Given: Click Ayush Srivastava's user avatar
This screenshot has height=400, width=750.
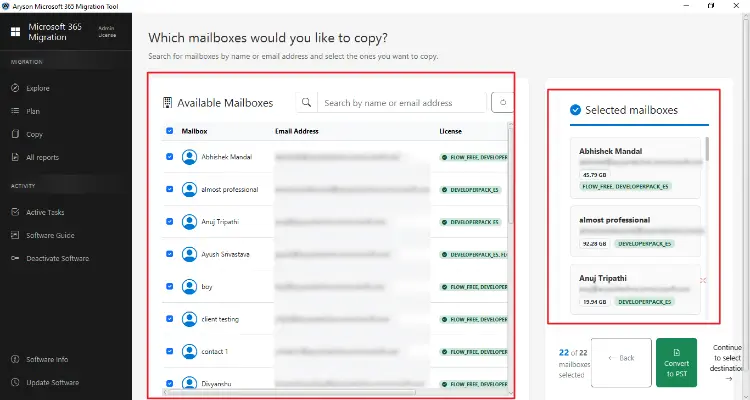Looking at the screenshot, I should coord(189,254).
